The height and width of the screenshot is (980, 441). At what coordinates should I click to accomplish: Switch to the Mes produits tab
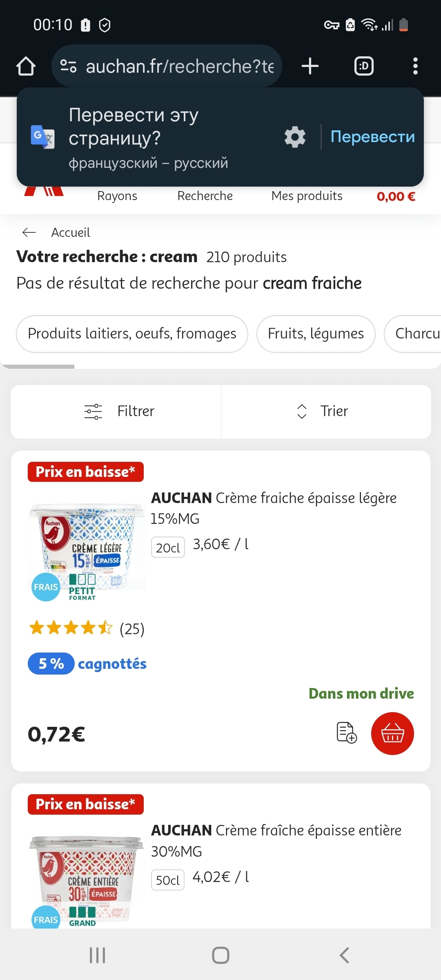(x=307, y=196)
